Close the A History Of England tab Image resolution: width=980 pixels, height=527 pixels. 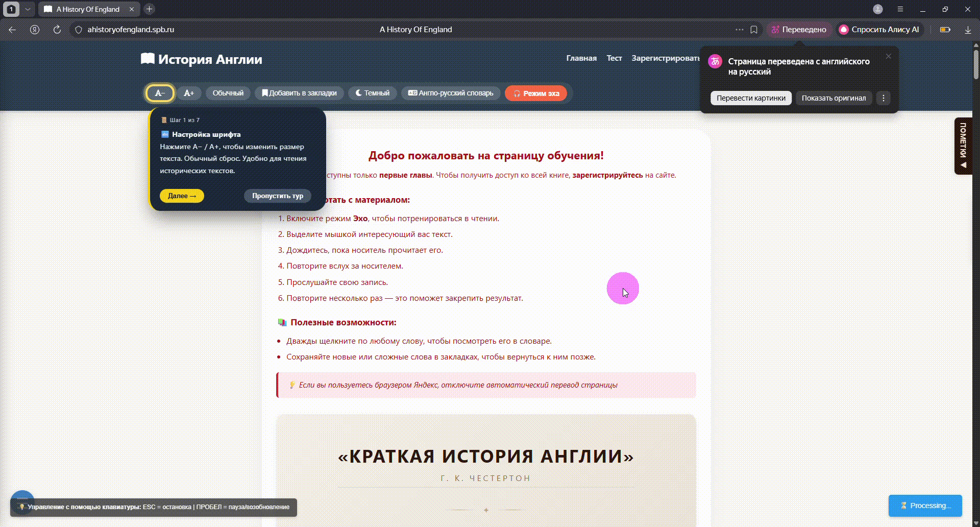[132, 9]
